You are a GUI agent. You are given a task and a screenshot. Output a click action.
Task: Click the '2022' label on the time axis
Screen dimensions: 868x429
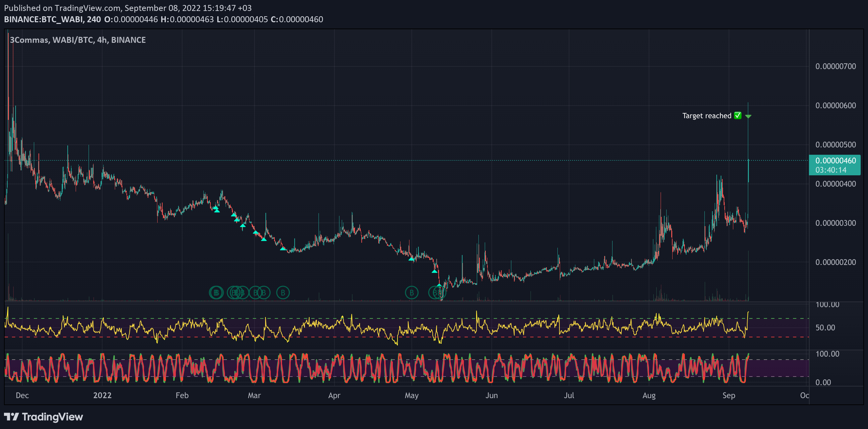(103, 395)
